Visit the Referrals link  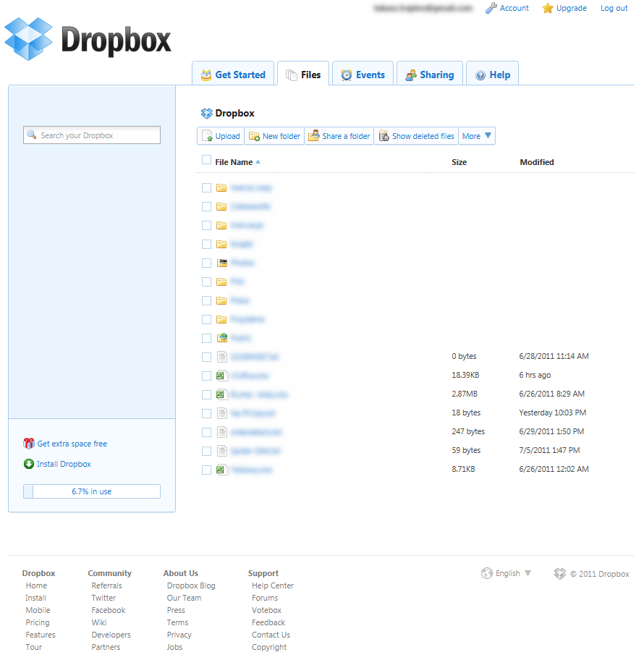click(106, 585)
